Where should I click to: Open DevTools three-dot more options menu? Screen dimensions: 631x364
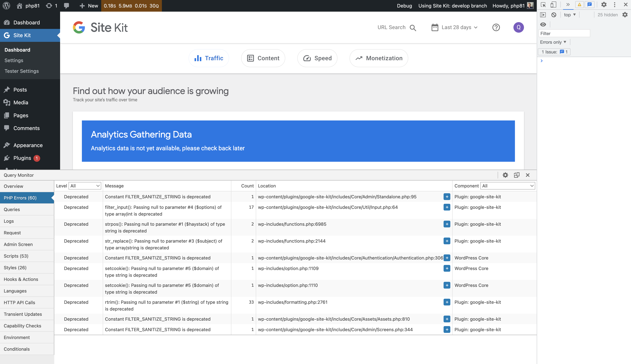[614, 5]
